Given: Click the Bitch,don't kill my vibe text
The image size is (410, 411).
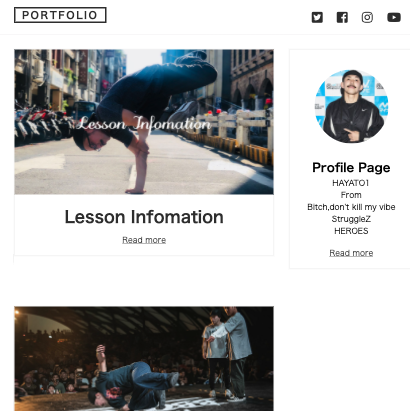Looking at the screenshot, I should (x=351, y=207).
